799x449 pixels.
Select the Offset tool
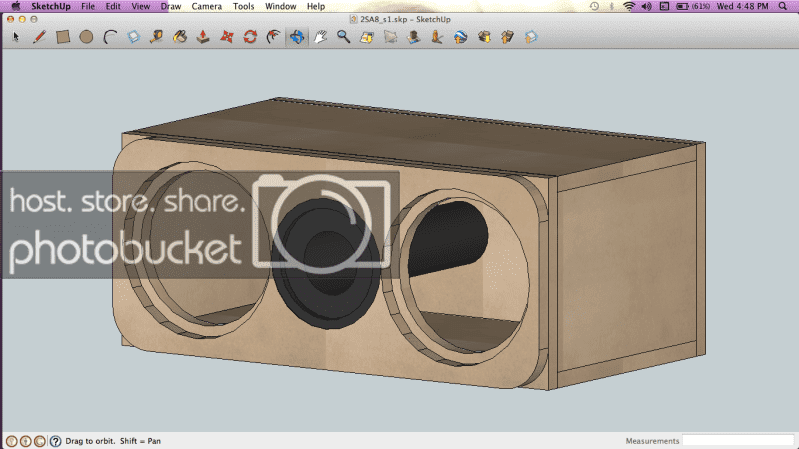tap(274, 37)
